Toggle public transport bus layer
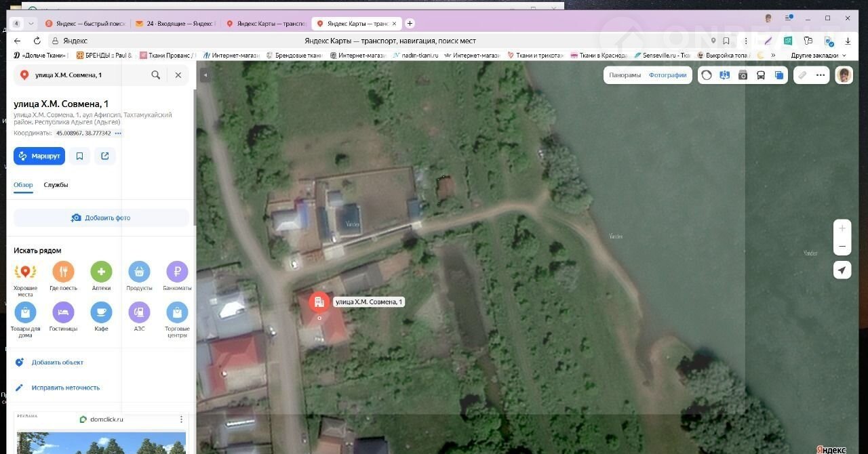Screen dimensions: 868x454 (x=761, y=75)
